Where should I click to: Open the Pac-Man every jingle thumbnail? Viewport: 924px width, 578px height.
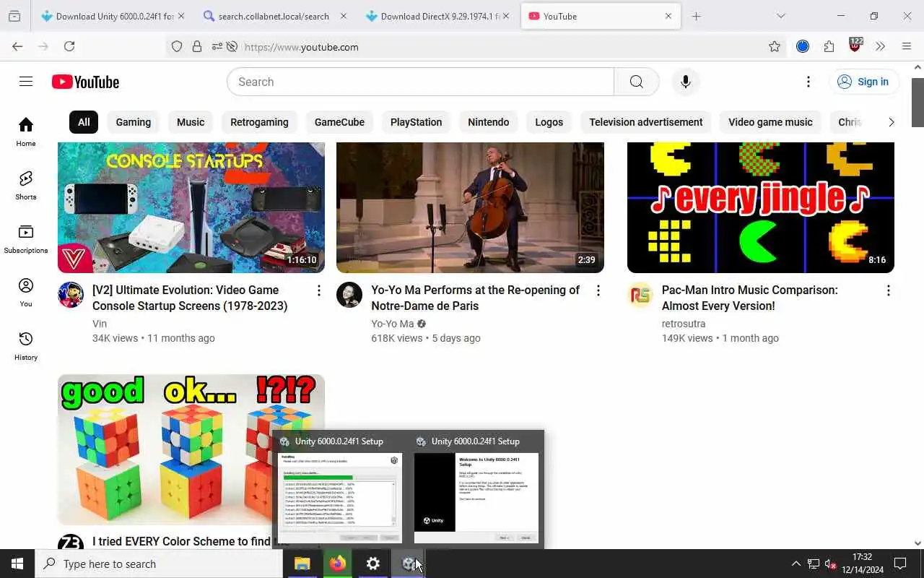point(761,207)
